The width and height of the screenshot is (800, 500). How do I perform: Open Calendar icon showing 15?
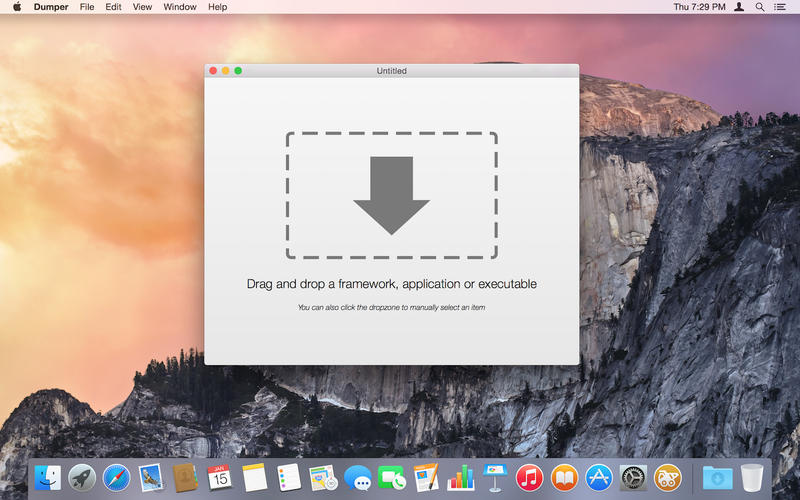220,478
